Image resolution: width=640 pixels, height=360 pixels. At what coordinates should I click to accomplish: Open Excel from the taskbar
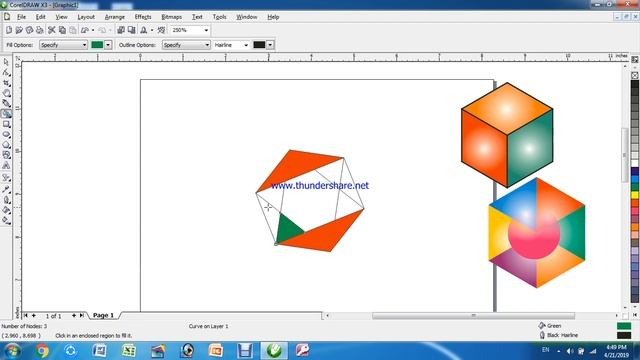click(129, 351)
